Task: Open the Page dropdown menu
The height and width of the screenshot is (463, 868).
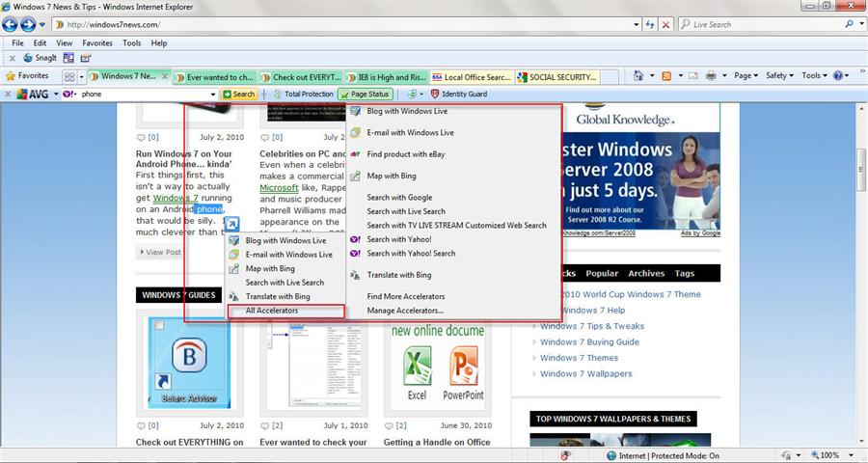Action: 746,76
